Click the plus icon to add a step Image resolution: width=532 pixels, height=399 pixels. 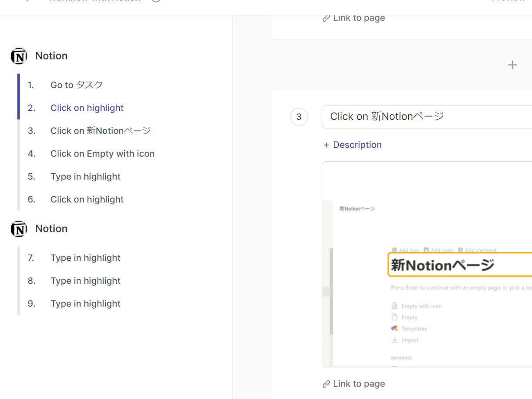pyautogui.click(x=512, y=65)
